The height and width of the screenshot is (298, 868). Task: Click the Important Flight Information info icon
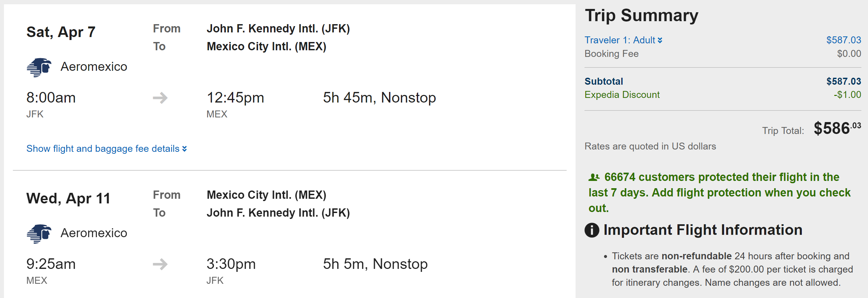click(x=592, y=230)
